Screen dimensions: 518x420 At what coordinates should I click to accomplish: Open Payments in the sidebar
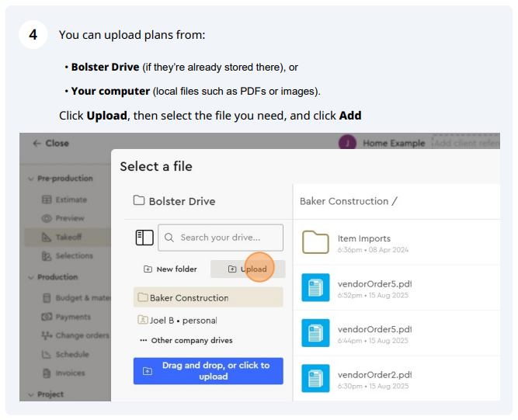(x=66, y=317)
